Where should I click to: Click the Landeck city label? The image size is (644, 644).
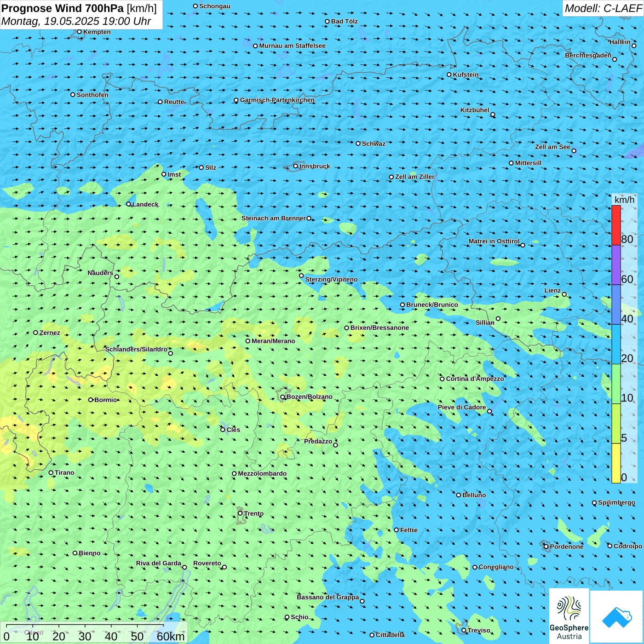pos(145,204)
